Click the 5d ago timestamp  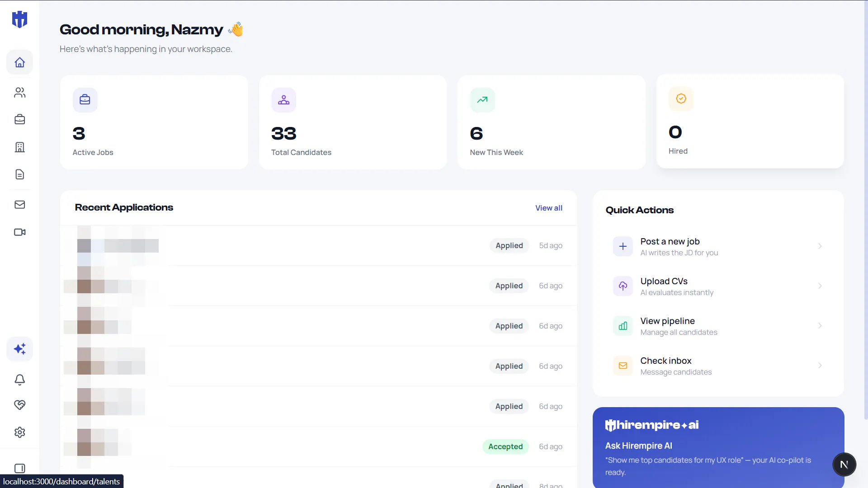click(x=551, y=245)
